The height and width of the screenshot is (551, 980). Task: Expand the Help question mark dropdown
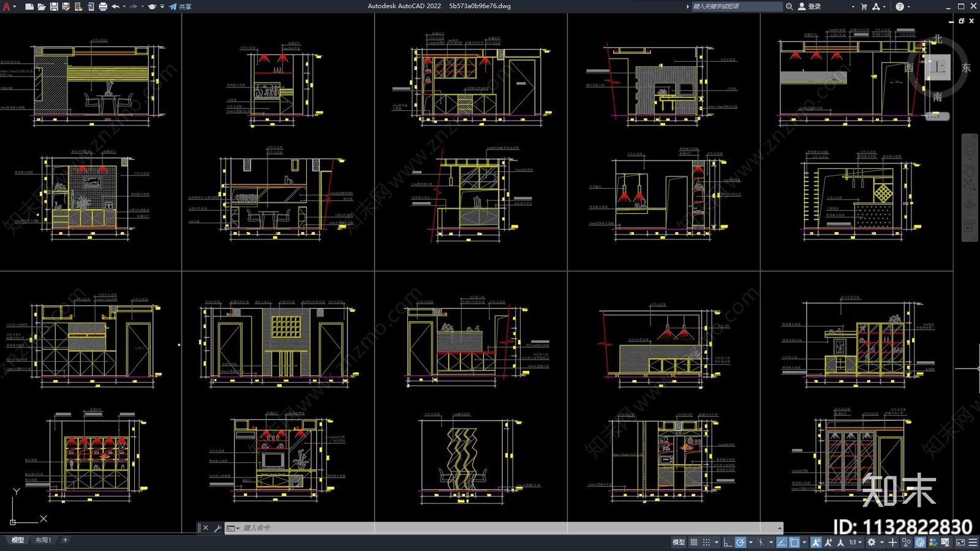pyautogui.click(x=909, y=7)
